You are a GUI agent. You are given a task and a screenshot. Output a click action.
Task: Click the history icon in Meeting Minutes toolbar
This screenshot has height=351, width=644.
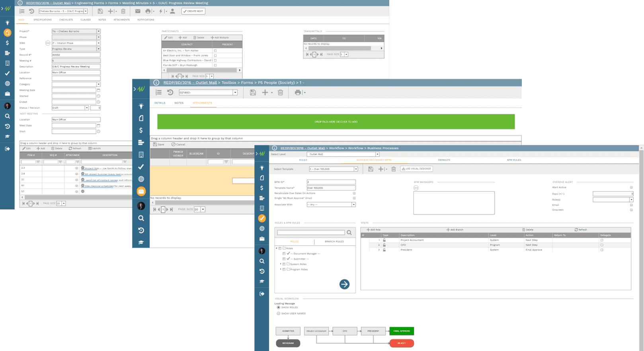click(32, 11)
